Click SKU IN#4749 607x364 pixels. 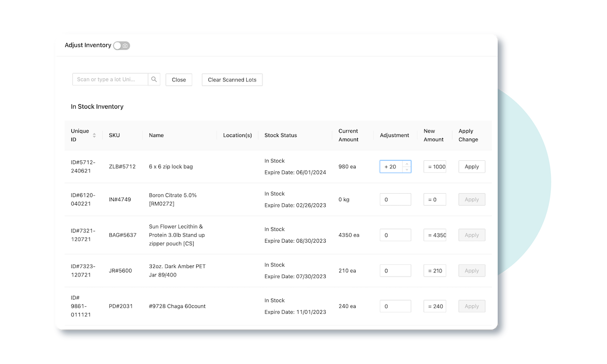[120, 200]
